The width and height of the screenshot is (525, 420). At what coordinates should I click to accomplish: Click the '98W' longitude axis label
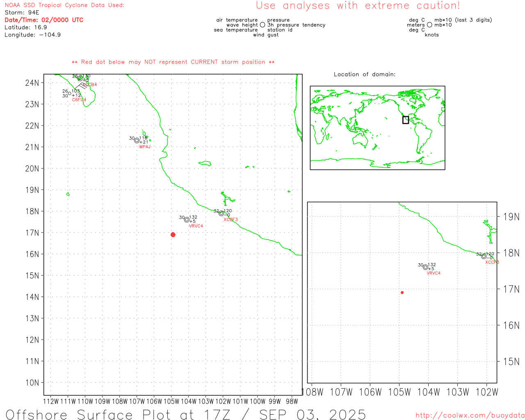click(x=292, y=401)
